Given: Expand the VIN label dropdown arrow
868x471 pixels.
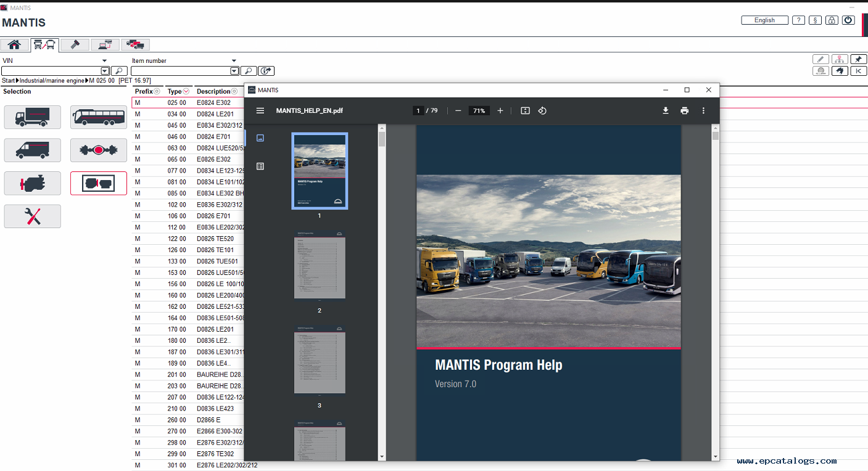Looking at the screenshot, I should tap(105, 61).
